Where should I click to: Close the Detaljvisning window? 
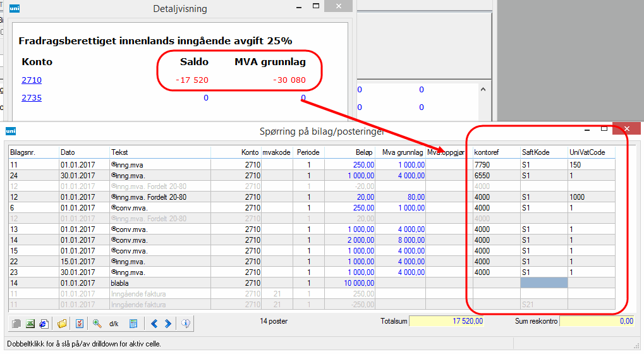(x=340, y=7)
